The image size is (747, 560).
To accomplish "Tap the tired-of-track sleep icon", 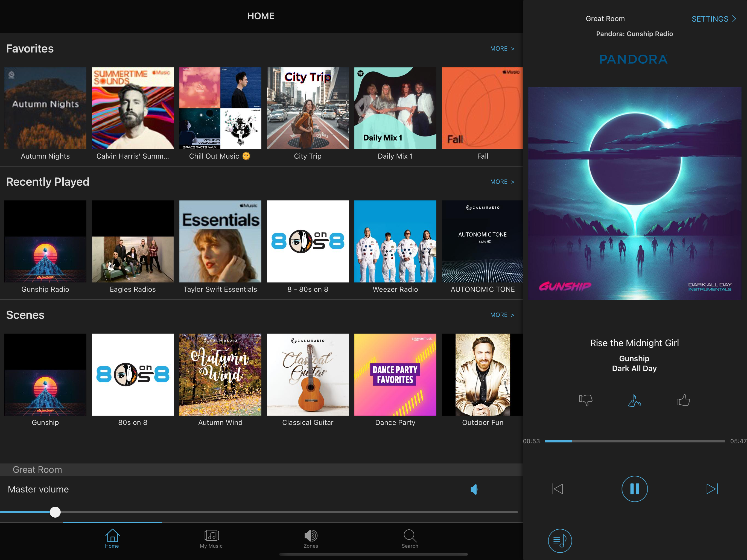I will click(634, 400).
